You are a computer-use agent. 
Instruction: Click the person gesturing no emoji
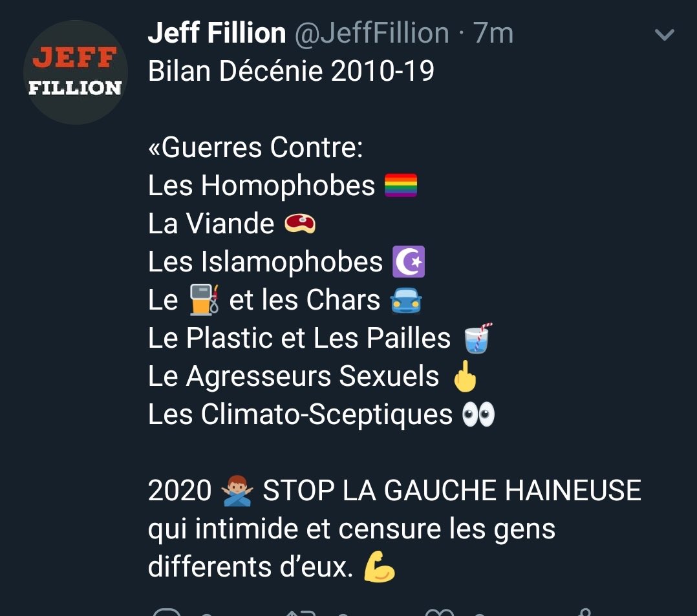coord(237,491)
